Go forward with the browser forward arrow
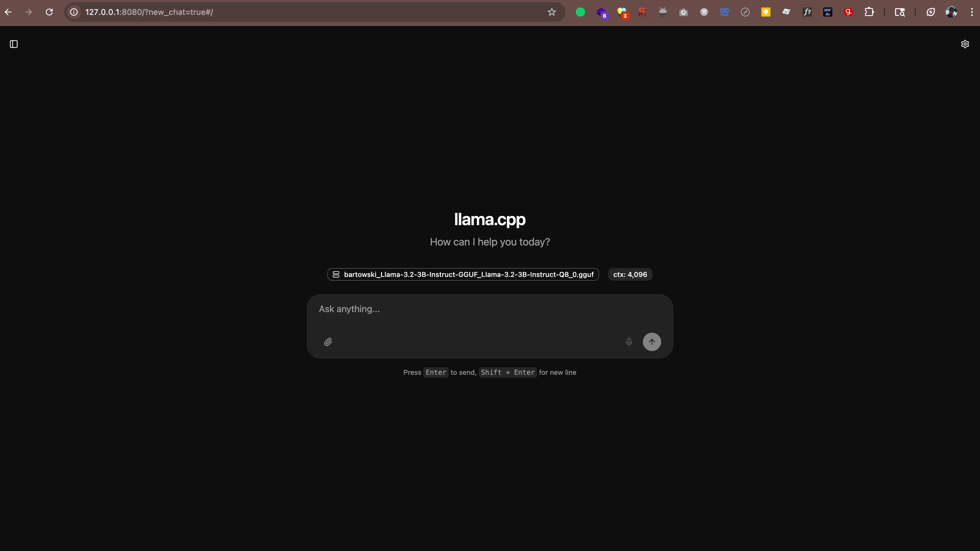This screenshot has width=980, height=551. (29, 12)
